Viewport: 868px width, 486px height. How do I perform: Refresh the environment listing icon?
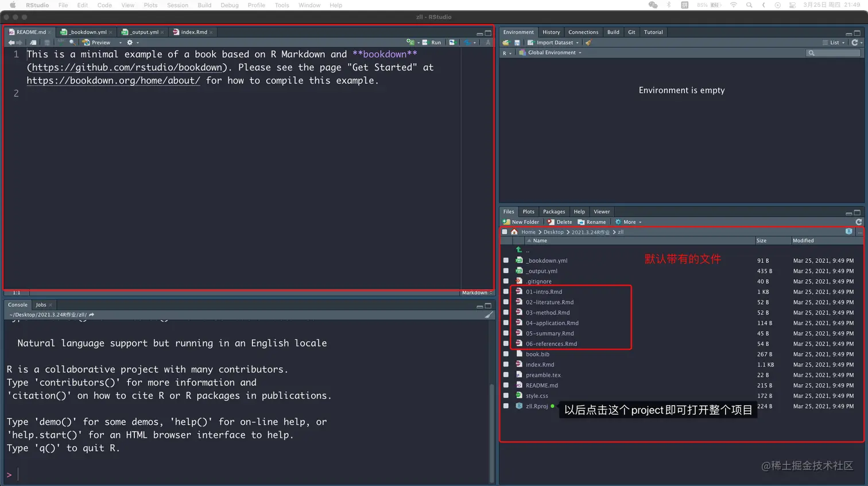(855, 42)
